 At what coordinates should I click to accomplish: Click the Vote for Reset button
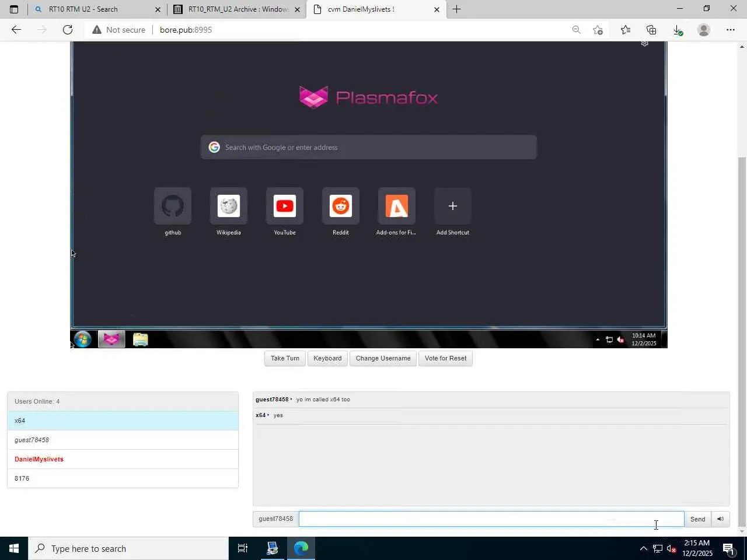445,359
